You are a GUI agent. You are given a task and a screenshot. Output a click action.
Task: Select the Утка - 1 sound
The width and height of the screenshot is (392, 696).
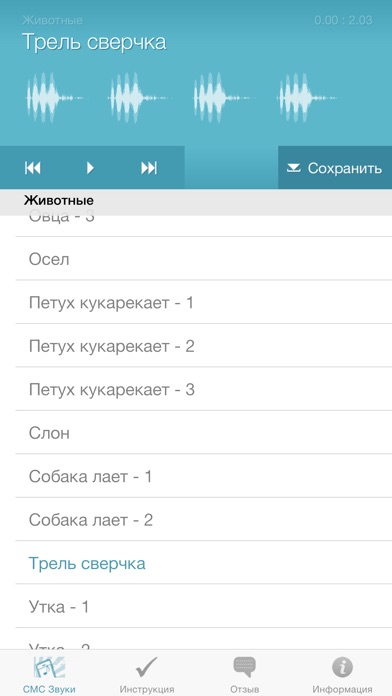pos(204,606)
